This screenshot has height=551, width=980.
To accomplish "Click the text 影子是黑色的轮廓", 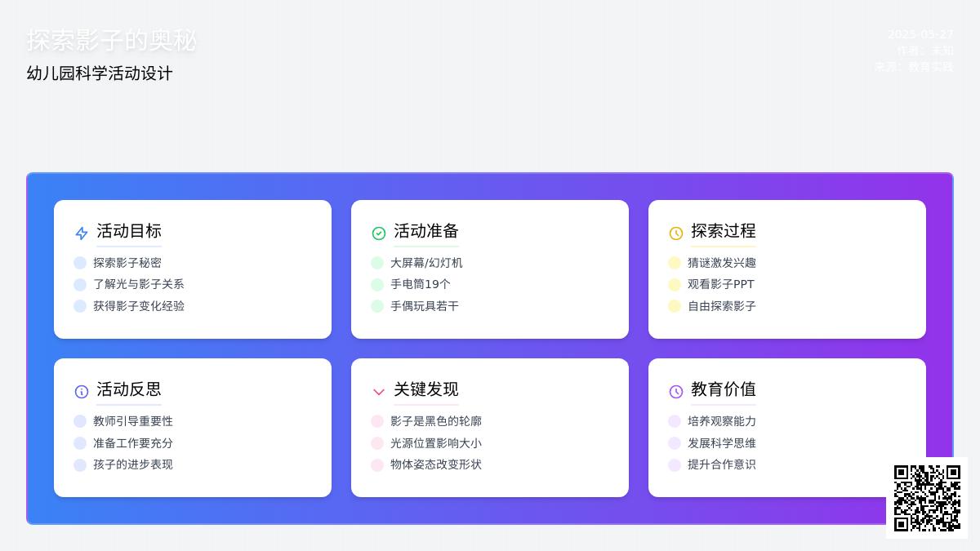I will (436, 421).
